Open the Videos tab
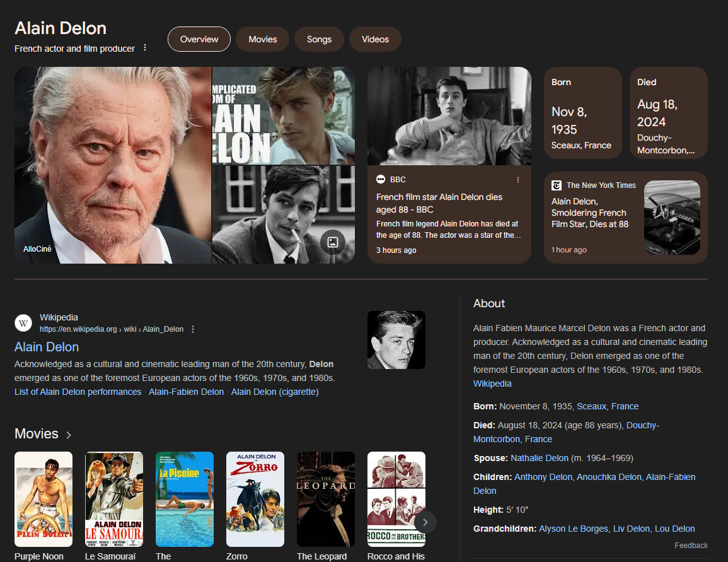 pos(375,39)
